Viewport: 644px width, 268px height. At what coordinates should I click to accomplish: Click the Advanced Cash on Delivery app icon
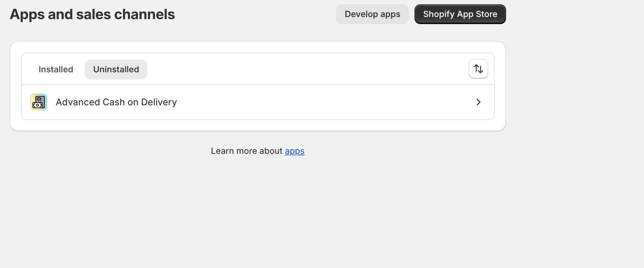point(39,102)
